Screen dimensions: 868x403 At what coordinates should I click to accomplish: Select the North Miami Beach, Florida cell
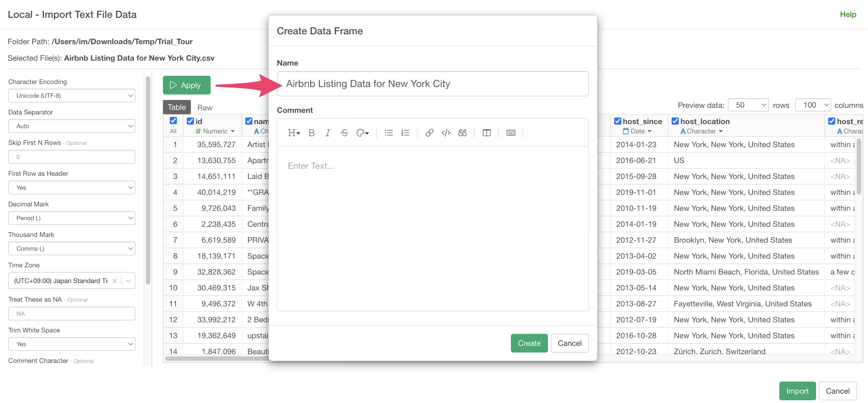click(746, 272)
